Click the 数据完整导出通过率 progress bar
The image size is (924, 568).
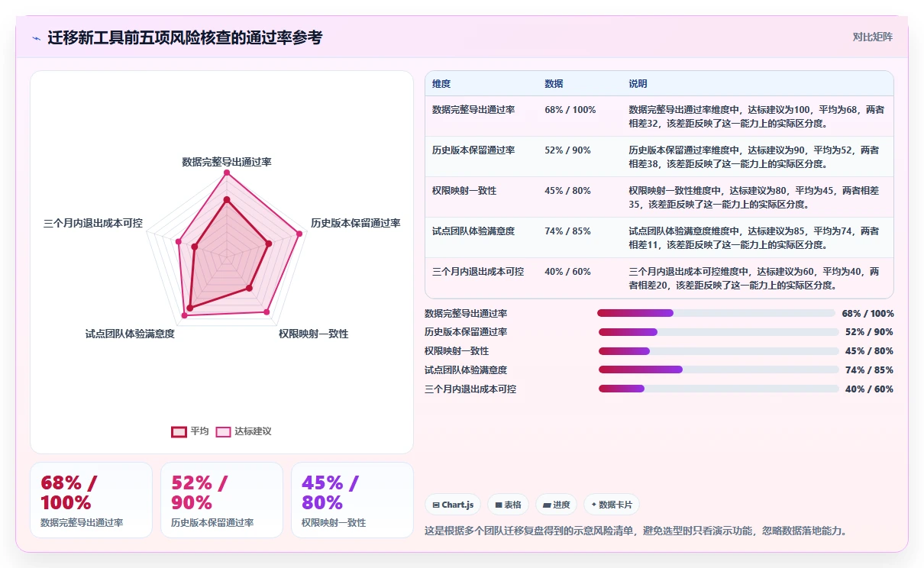coord(716,313)
